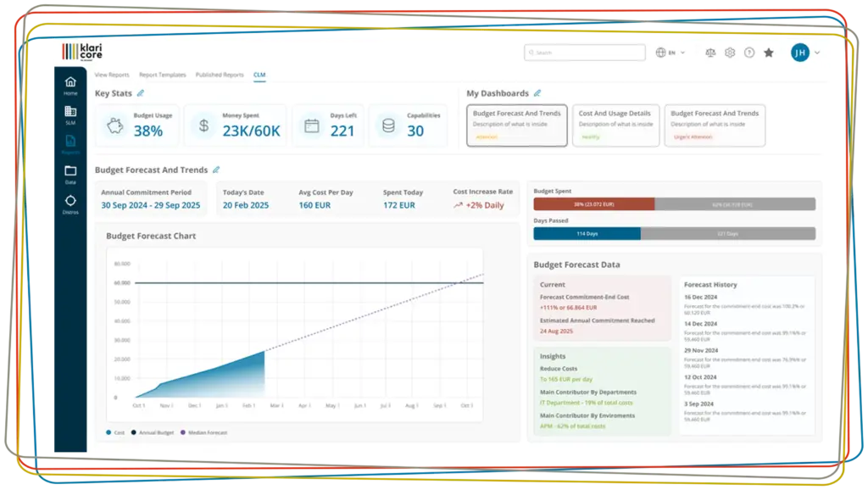This screenshot has width=868, height=490.
Task: Switch to Published Reports tab
Action: pyautogui.click(x=220, y=75)
